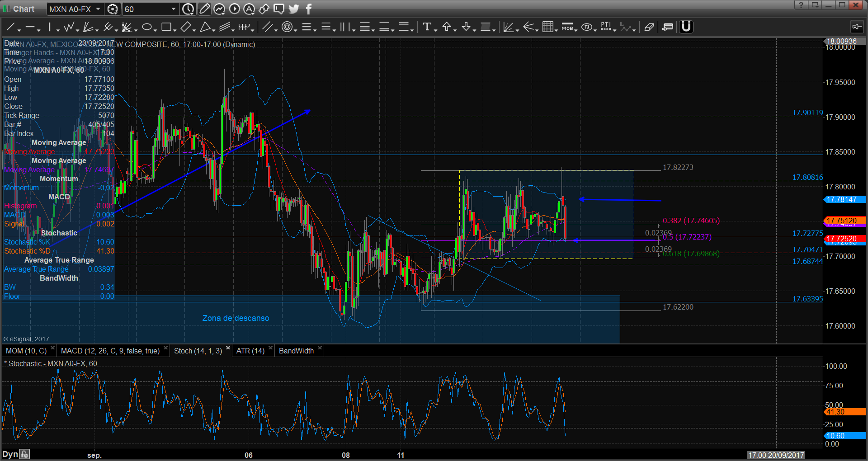This screenshot has width=868, height=461.
Task: Expand the ellipse tool options arrow
Action: [155, 30]
